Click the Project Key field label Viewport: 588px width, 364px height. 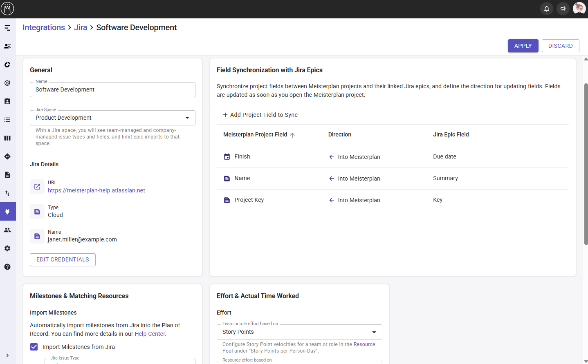pyautogui.click(x=249, y=200)
